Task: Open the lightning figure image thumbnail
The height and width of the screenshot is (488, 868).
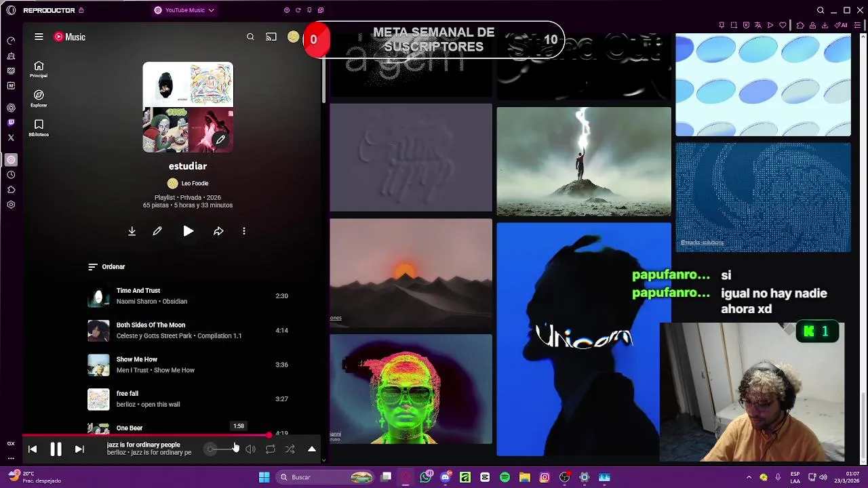Action: [x=584, y=161]
